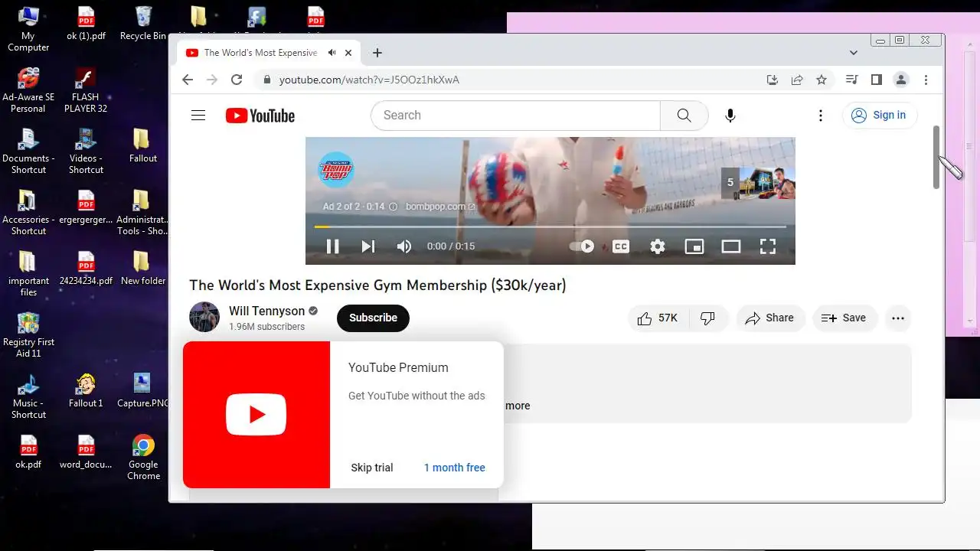Toggle closed captions CC button

coord(621,246)
